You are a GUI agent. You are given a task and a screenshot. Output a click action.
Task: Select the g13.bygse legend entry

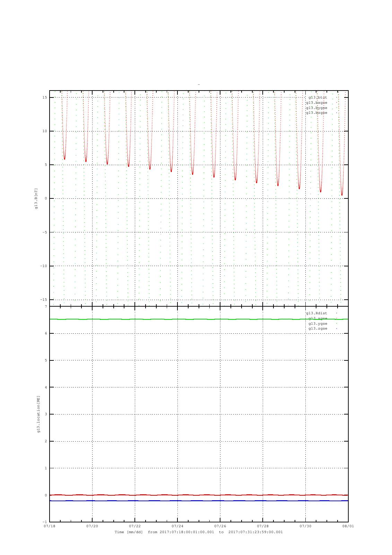[316, 108]
